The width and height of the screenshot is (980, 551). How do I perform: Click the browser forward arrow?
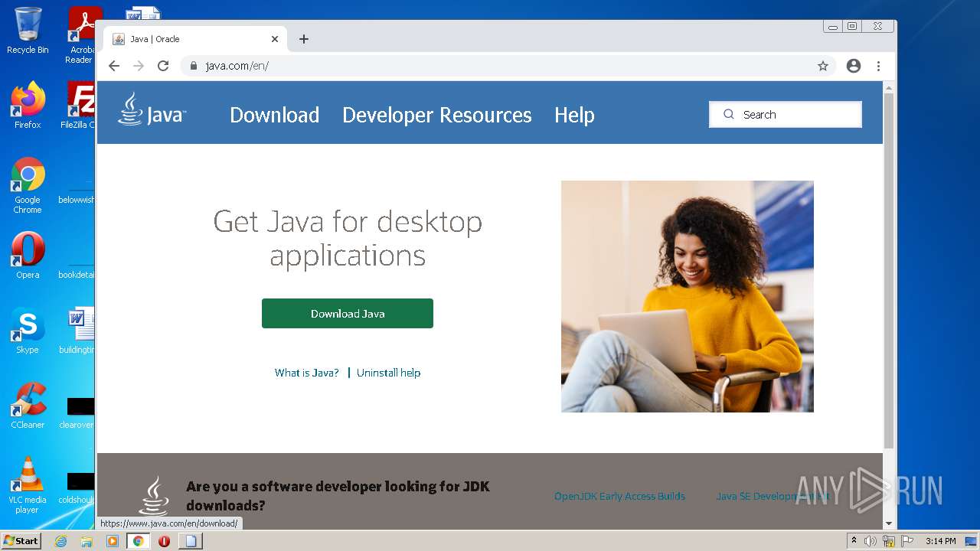(x=139, y=66)
